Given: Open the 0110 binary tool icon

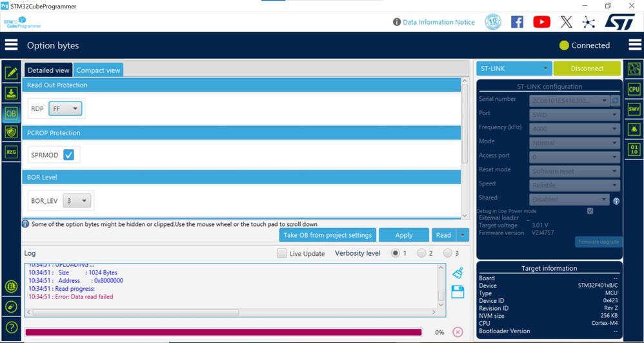Looking at the screenshot, I should 634,149.
